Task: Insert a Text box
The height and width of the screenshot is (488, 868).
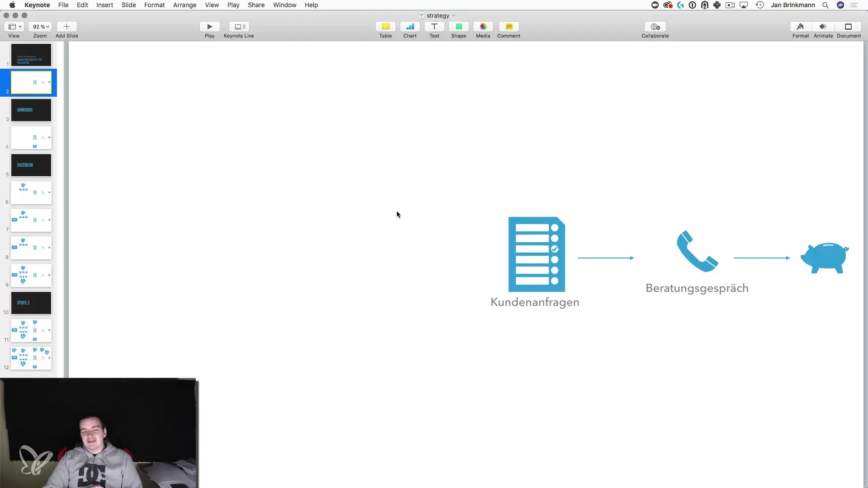Action: (434, 27)
